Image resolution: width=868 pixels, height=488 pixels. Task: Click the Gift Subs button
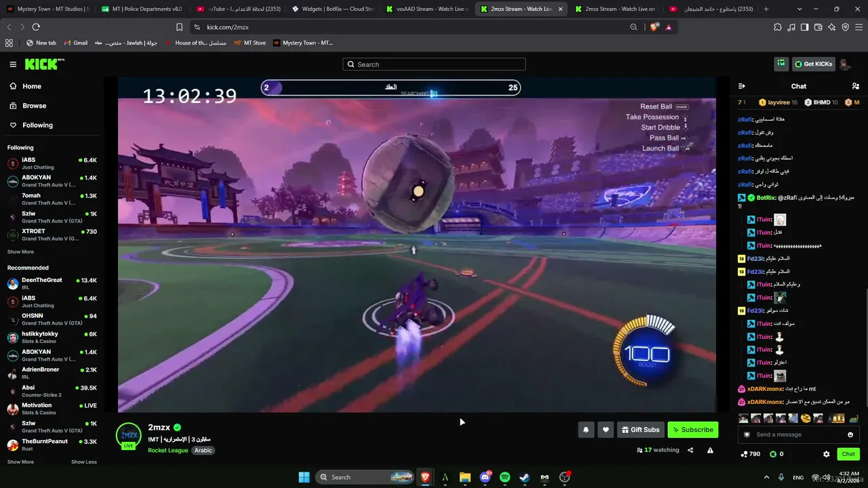coord(641,430)
